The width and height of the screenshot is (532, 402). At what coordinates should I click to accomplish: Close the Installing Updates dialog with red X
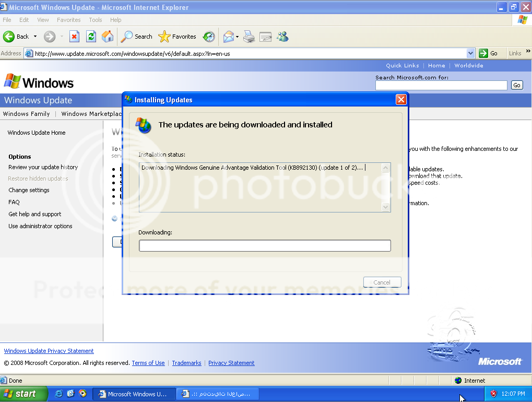pyautogui.click(x=401, y=99)
